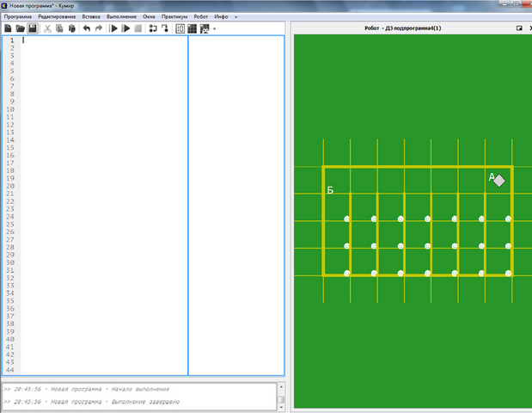532x413 pixels.
Task: Open the variables/values window icon
Action: (180, 29)
